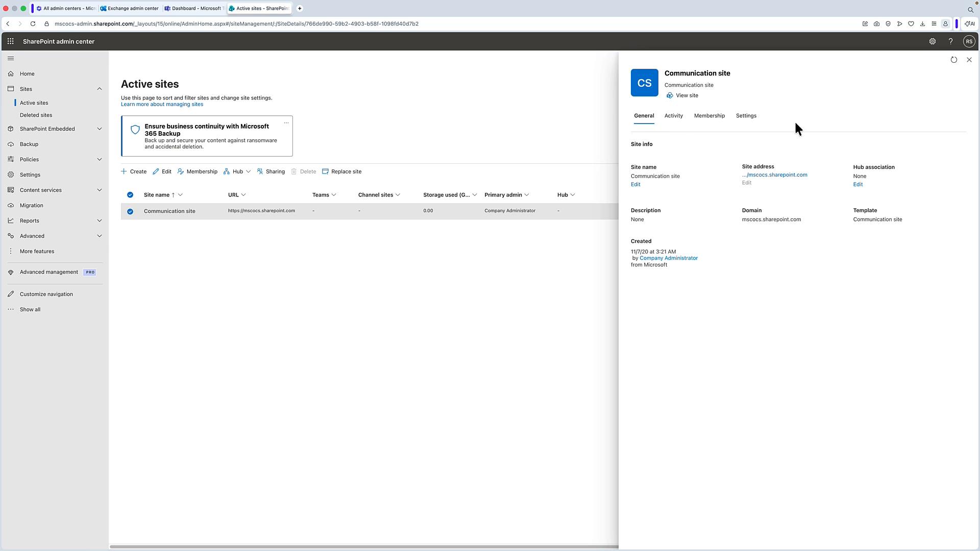Open the app launcher waffle icon

[10, 41]
